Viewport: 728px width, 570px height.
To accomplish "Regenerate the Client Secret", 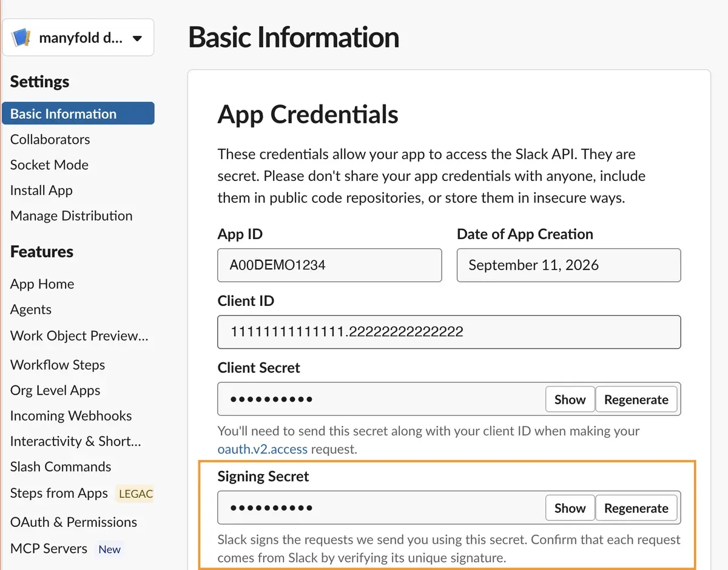I will 636,399.
